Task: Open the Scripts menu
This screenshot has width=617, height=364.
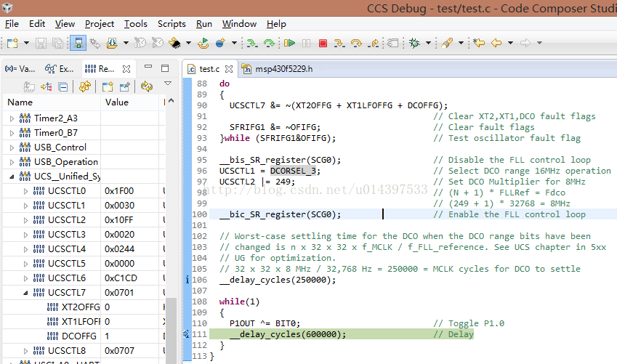Action: tap(172, 24)
